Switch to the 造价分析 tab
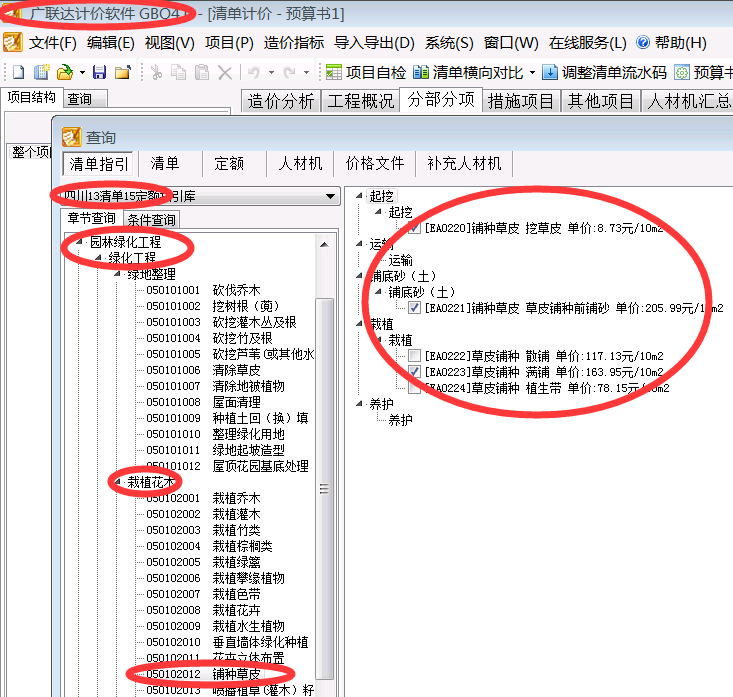The image size is (733, 697). pos(280,101)
